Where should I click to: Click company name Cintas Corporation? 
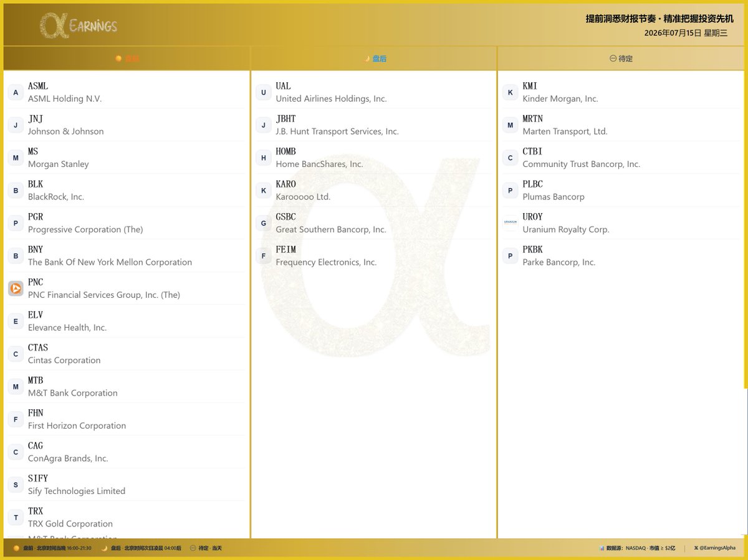(64, 360)
